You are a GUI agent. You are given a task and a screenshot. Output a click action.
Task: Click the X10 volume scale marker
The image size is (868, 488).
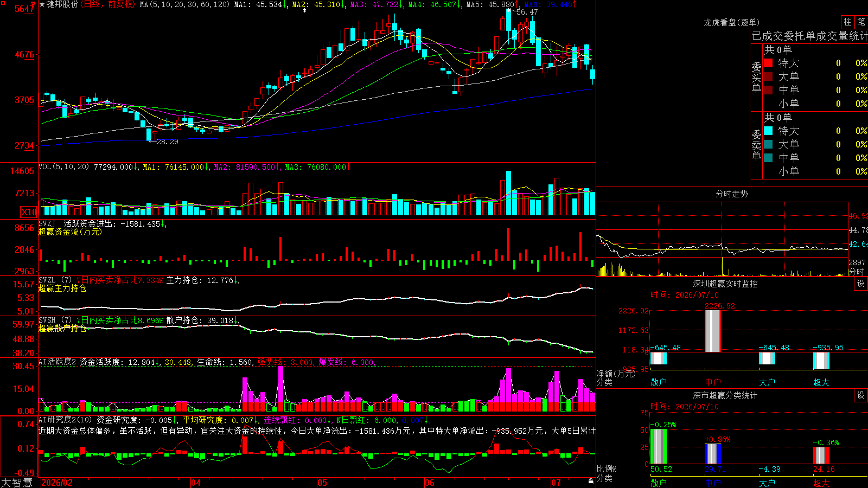click(29, 212)
